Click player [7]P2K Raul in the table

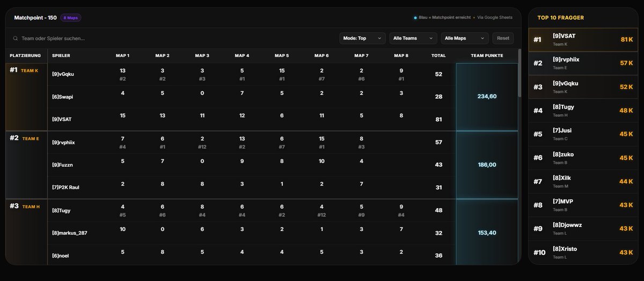point(65,187)
